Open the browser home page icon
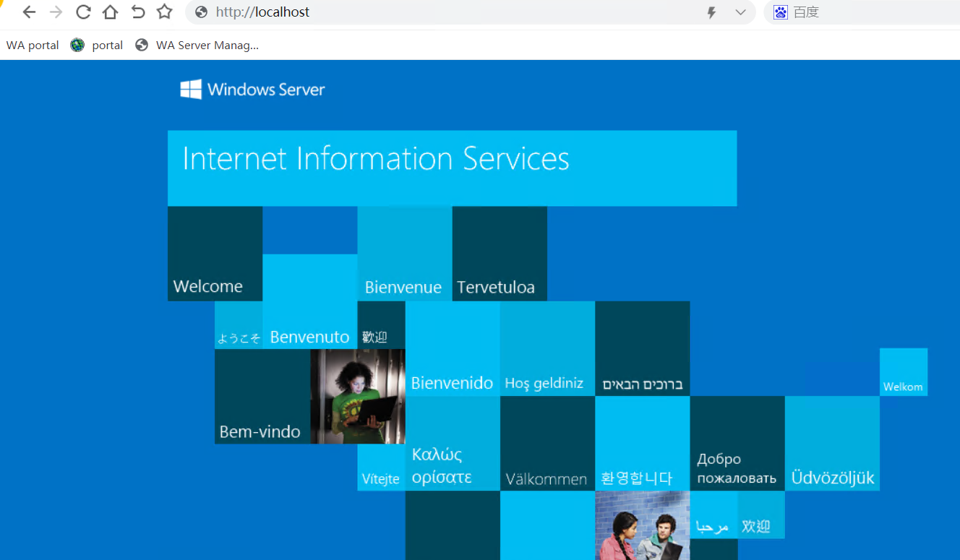The image size is (960, 560). tap(109, 12)
